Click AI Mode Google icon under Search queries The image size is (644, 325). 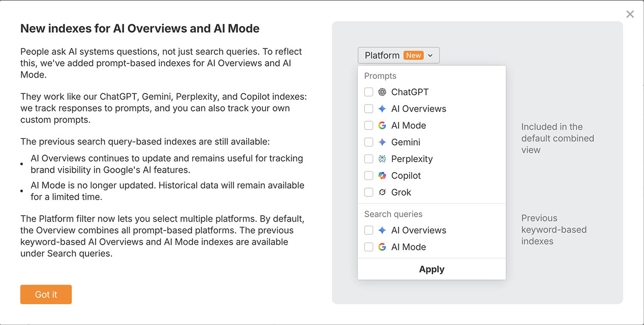click(x=382, y=247)
